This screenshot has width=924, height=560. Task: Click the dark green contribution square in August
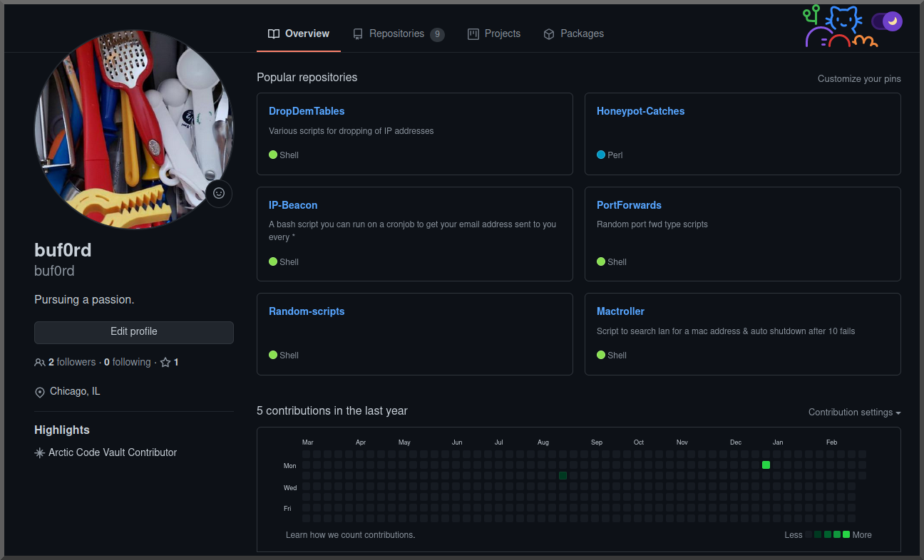pos(563,475)
